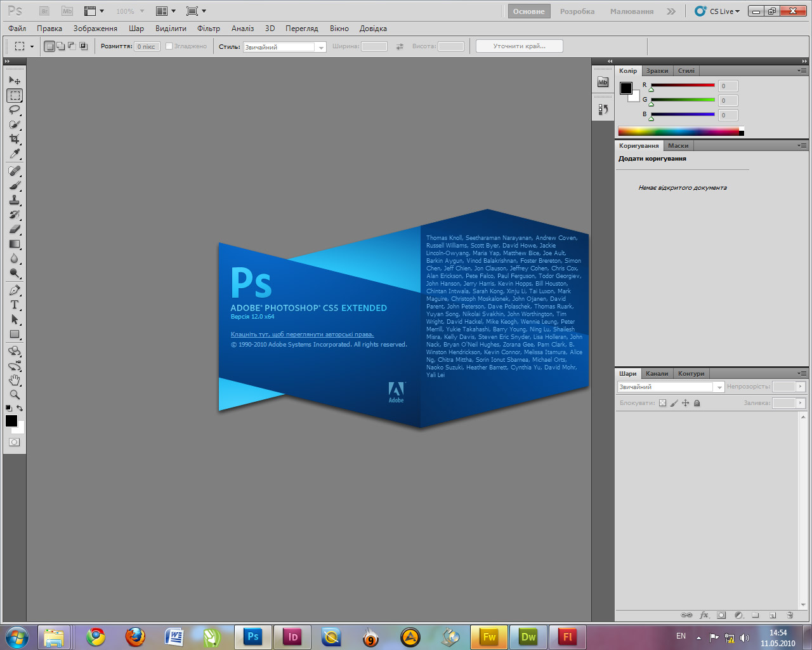Screen dimensions: 812x650
Task: Open Mini Bridge panel icon
Action: [603, 82]
